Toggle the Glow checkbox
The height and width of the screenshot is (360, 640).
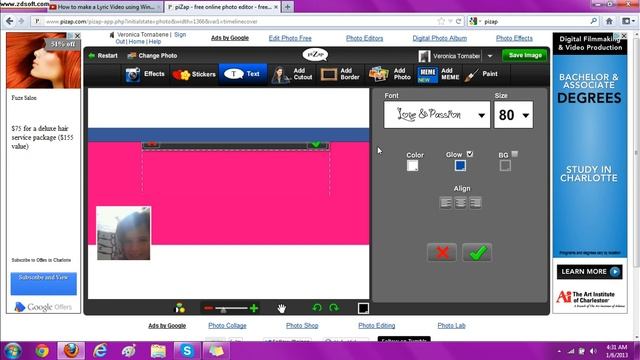pos(470,154)
